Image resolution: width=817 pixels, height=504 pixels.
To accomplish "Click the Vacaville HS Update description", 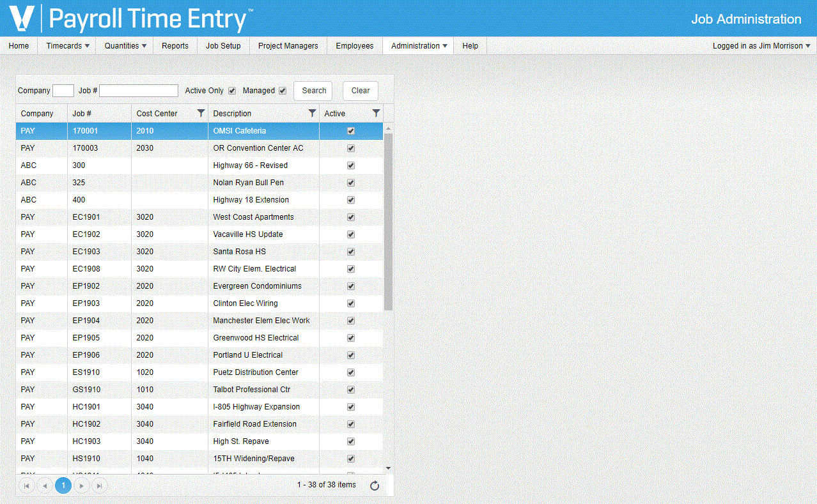I will pos(248,234).
